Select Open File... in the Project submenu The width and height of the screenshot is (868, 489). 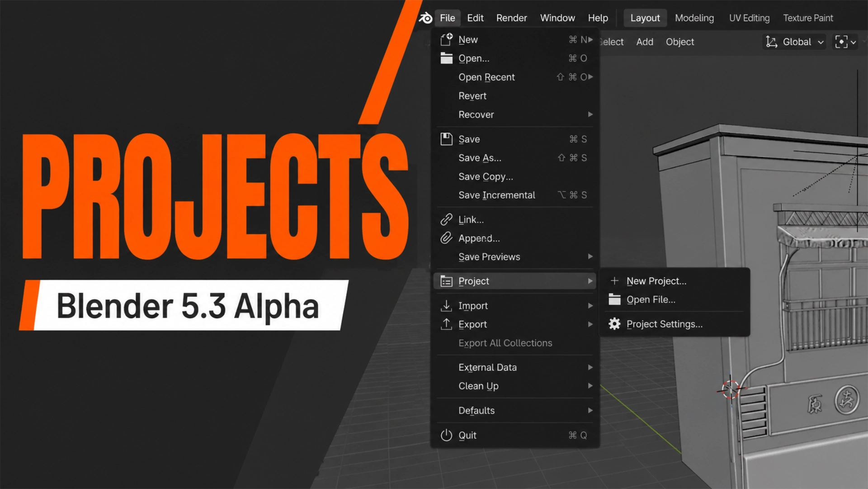pyautogui.click(x=675, y=299)
